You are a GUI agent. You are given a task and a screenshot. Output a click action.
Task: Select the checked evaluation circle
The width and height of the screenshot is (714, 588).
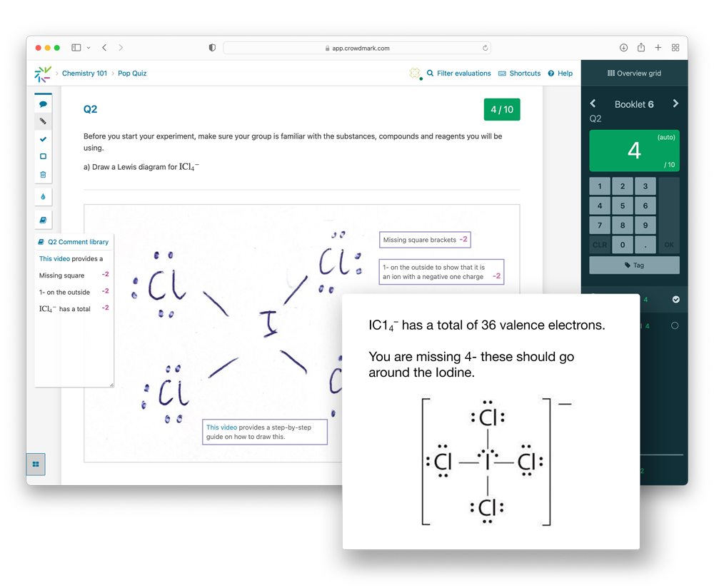pos(675,300)
